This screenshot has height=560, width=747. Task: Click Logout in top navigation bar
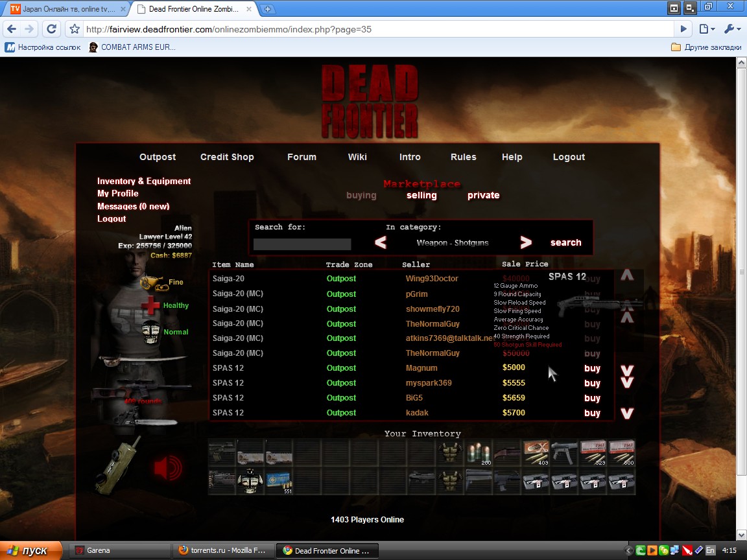569,157
